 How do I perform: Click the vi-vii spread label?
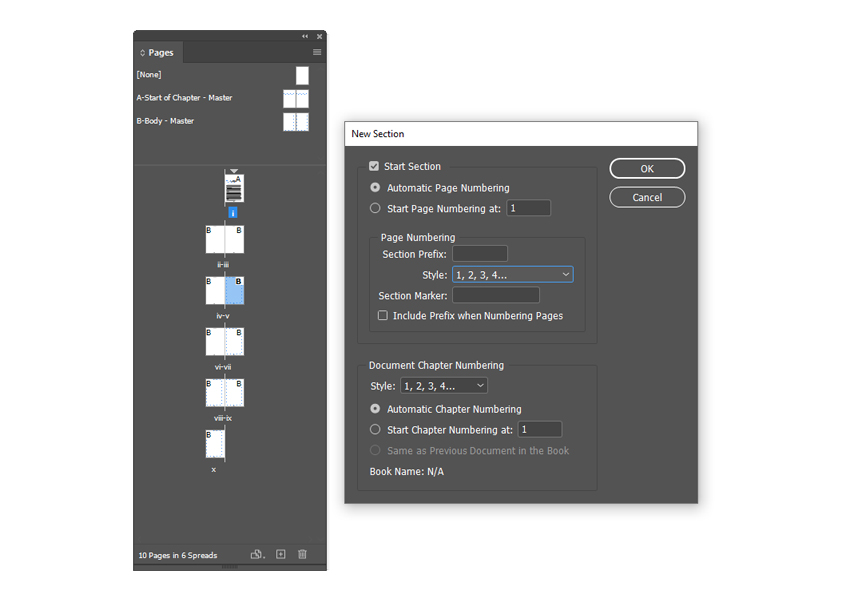point(223,367)
